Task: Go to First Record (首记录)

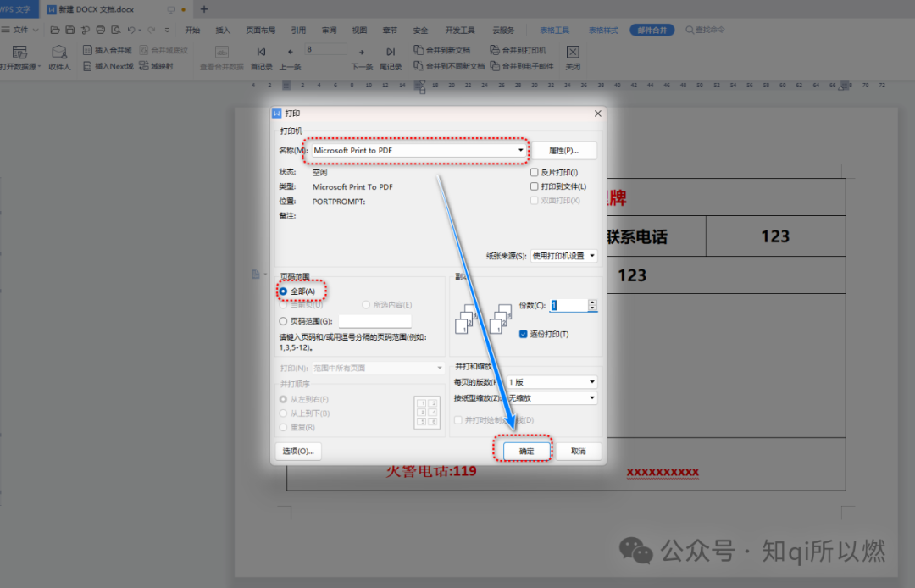Action: pos(262,58)
